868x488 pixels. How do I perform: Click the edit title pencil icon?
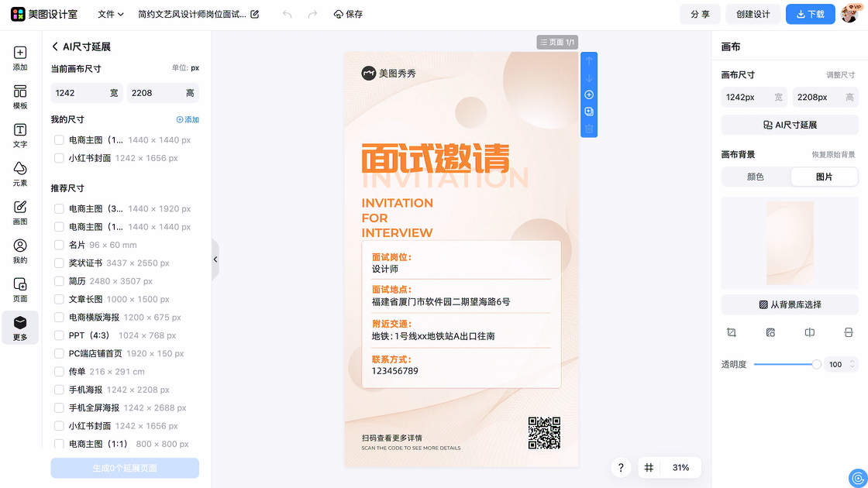(255, 14)
